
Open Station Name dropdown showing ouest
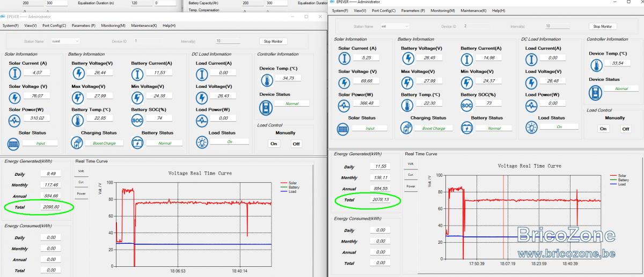coord(65,41)
